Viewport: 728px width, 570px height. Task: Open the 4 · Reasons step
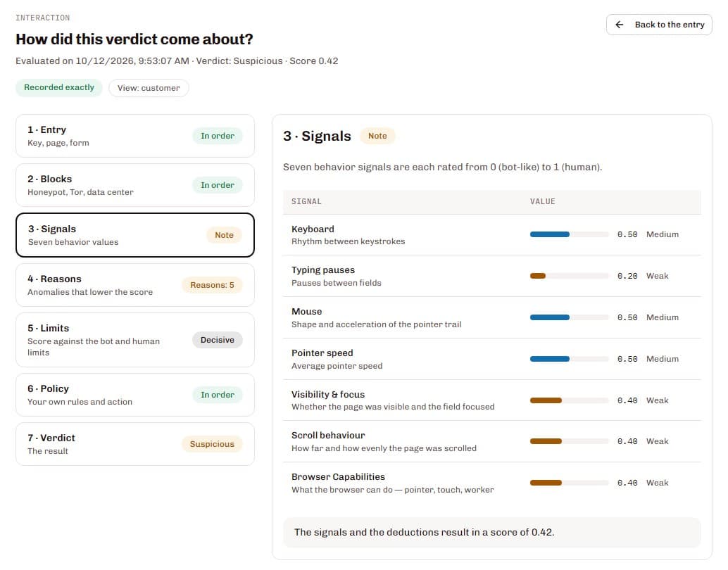click(135, 285)
